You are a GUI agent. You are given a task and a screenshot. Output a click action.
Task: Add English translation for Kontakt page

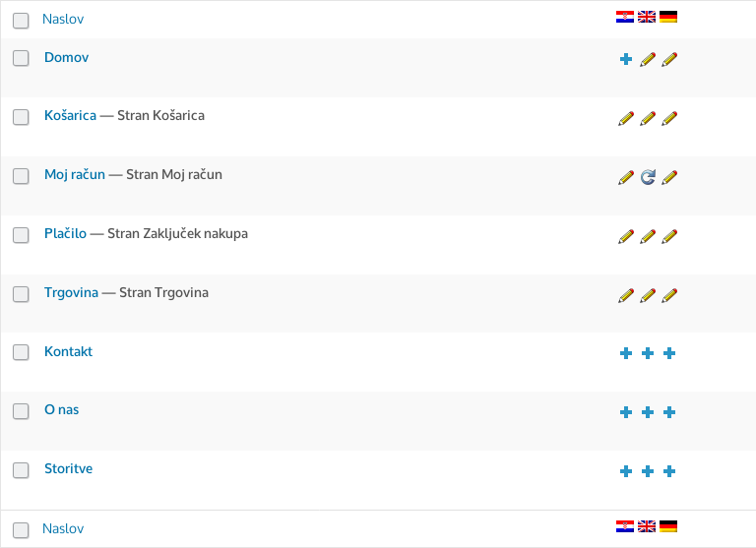(648, 353)
